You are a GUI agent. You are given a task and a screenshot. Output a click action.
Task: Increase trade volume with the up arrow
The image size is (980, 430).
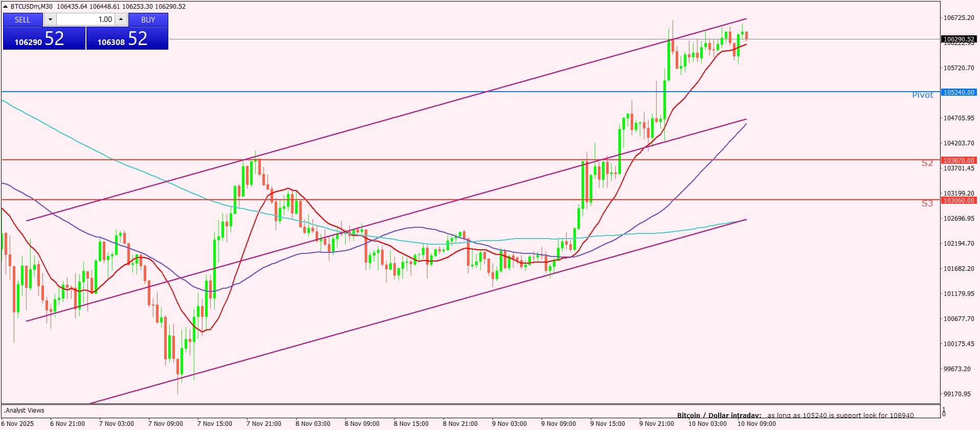coord(121,19)
